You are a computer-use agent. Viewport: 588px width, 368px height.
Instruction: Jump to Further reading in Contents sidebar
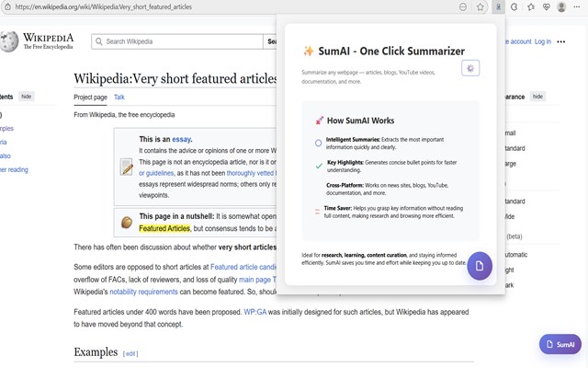[x=14, y=169]
